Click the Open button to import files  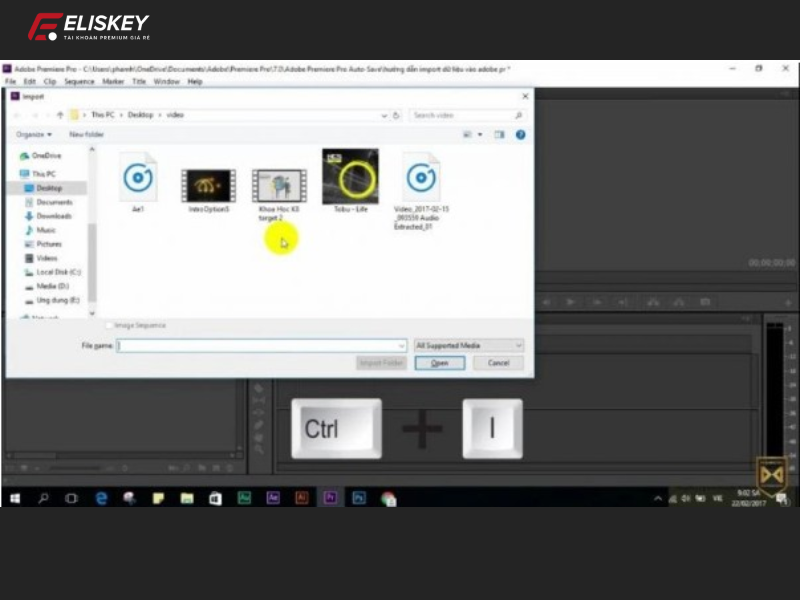pyautogui.click(x=440, y=362)
